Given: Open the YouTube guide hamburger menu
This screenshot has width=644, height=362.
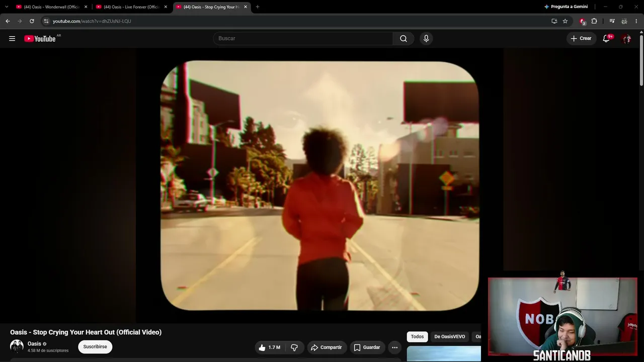Looking at the screenshot, I should click(12, 39).
